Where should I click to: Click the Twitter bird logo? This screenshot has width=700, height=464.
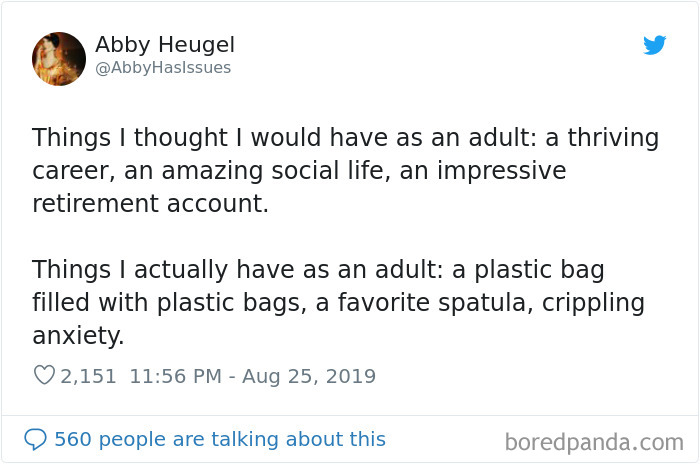point(655,45)
